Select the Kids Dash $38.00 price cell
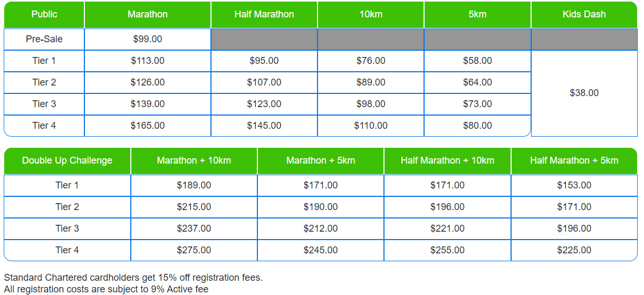 click(584, 93)
